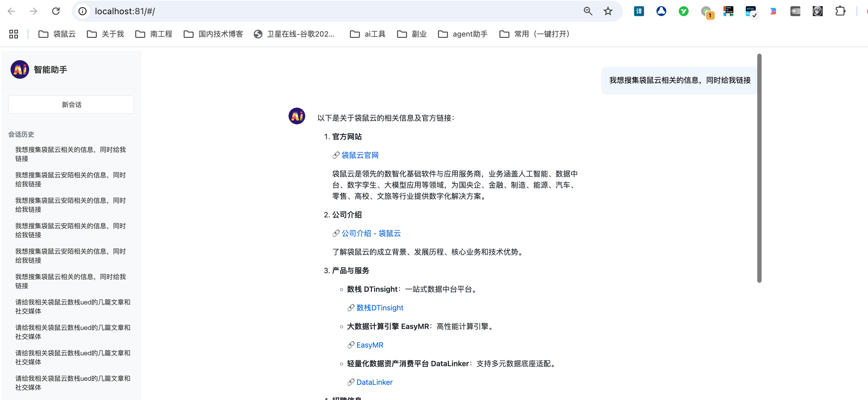Image resolution: width=868 pixels, height=400 pixels.
Task: Click the chat area vertical scrollbar
Action: (759, 168)
